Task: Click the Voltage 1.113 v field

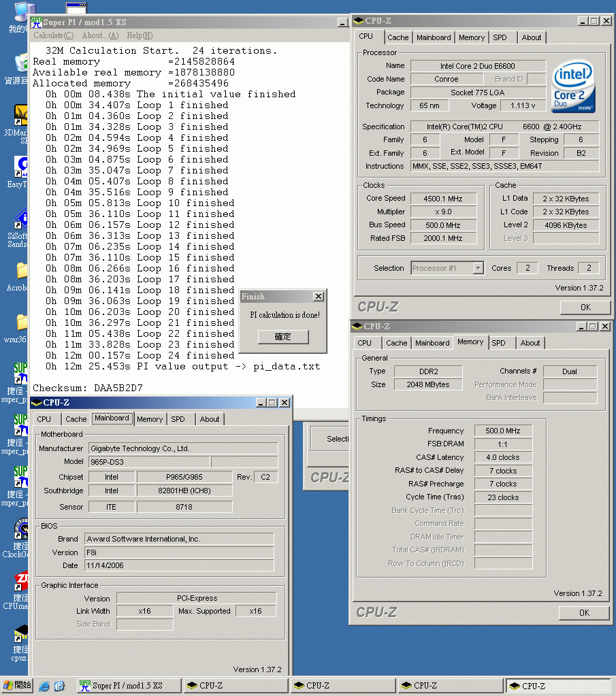Action: 523,105
